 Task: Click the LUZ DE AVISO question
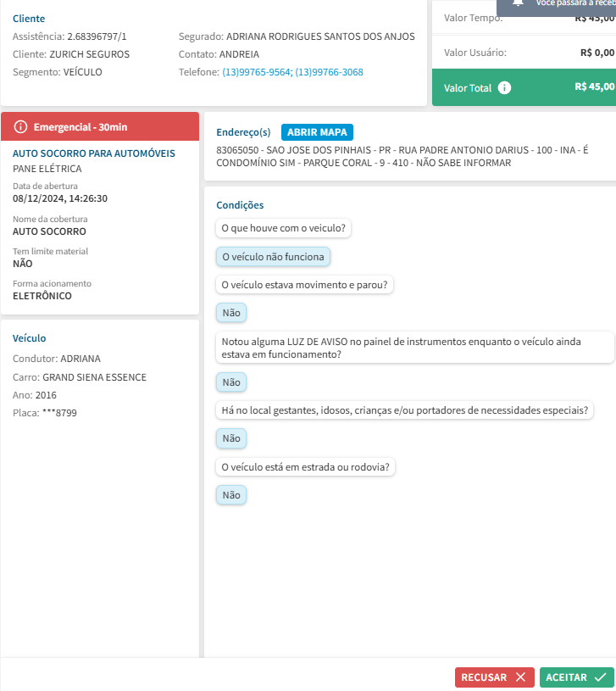point(415,348)
